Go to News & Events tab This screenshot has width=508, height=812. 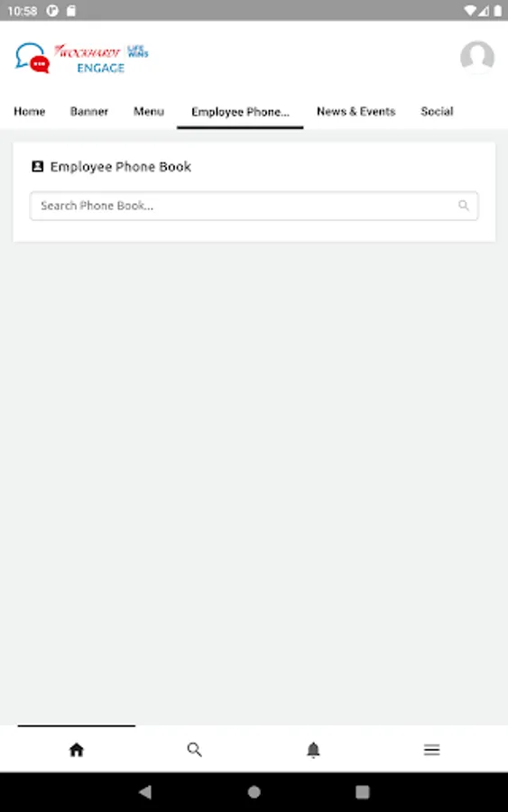(x=356, y=111)
